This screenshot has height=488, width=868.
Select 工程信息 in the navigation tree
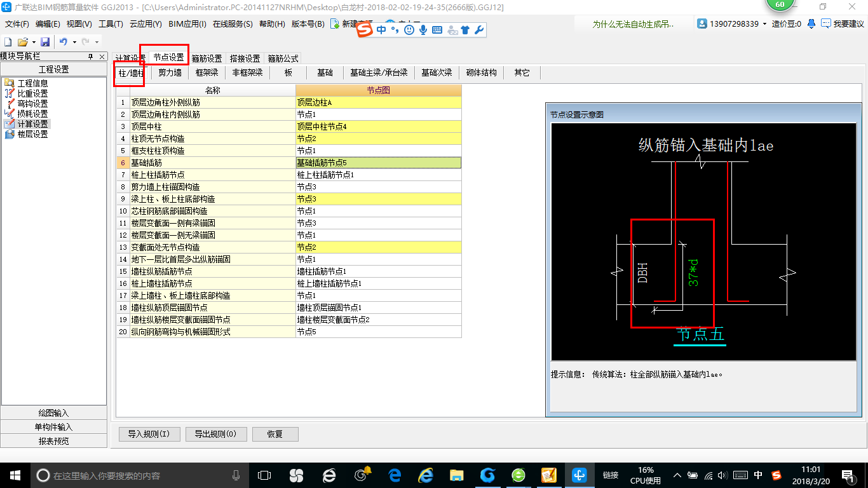(32, 83)
